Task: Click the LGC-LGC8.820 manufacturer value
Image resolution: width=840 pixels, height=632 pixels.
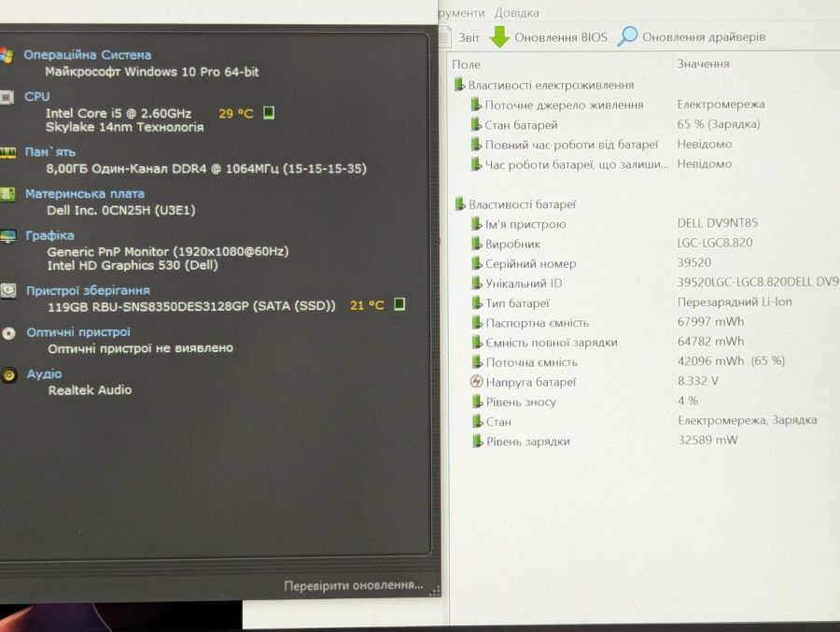Action: (715, 243)
